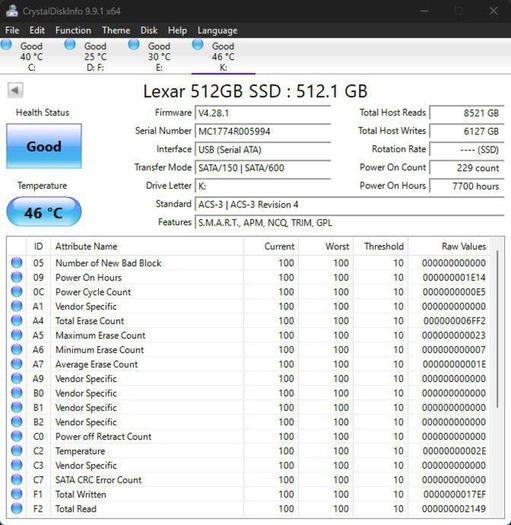Select the E: disk tab
This screenshot has width=511, height=525.
[159, 56]
